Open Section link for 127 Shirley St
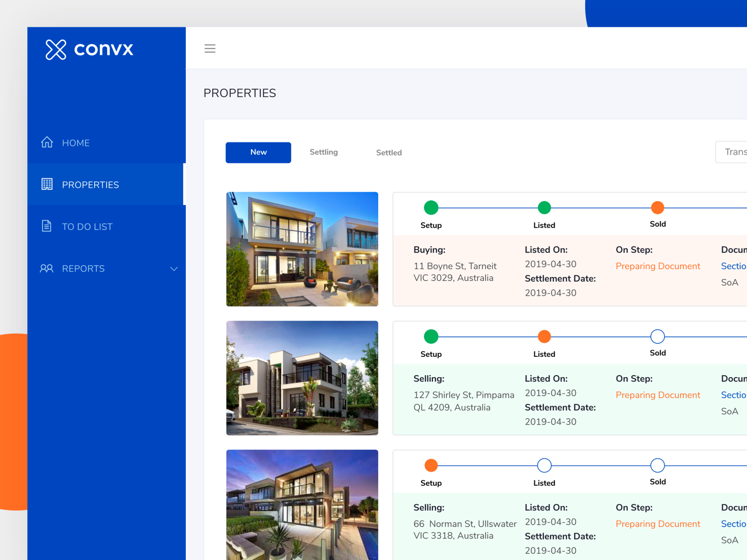 pyautogui.click(x=734, y=395)
